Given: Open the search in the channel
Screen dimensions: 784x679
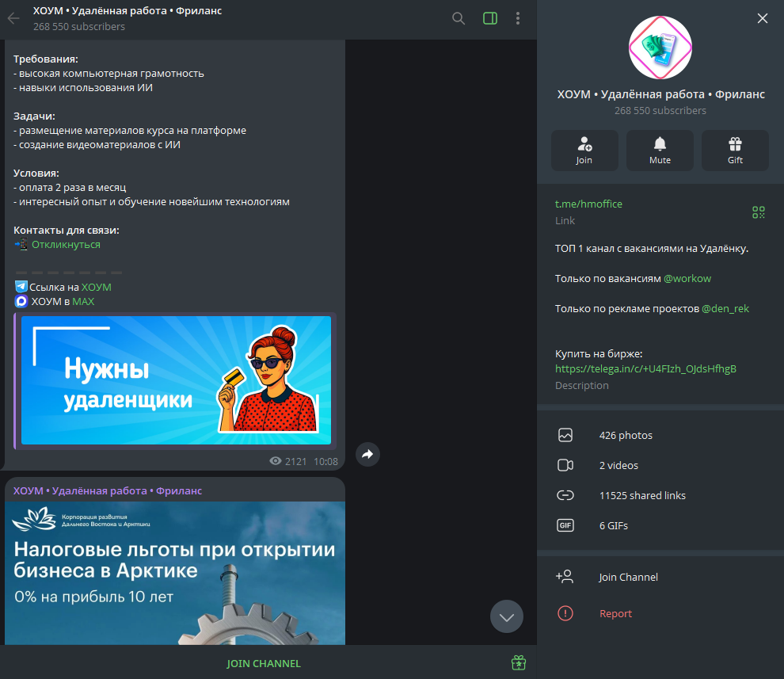Looking at the screenshot, I should 458,17.
